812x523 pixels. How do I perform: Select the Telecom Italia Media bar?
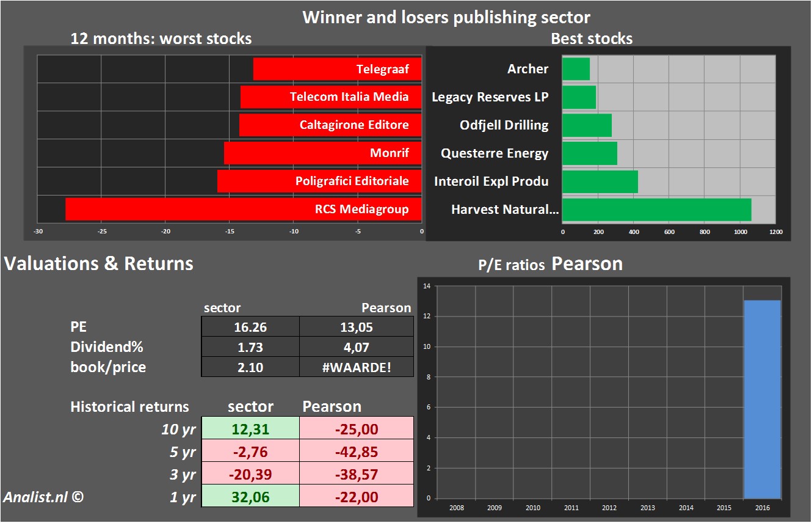[331, 97]
